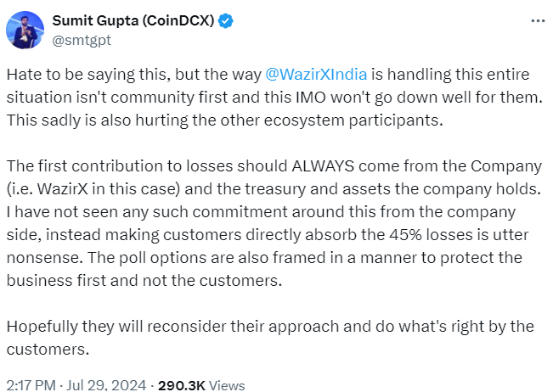The width and height of the screenshot is (553, 392).
Task: Open the @WazirXIndia mention link
Action: pyautogui.click(x=316, y=75)
